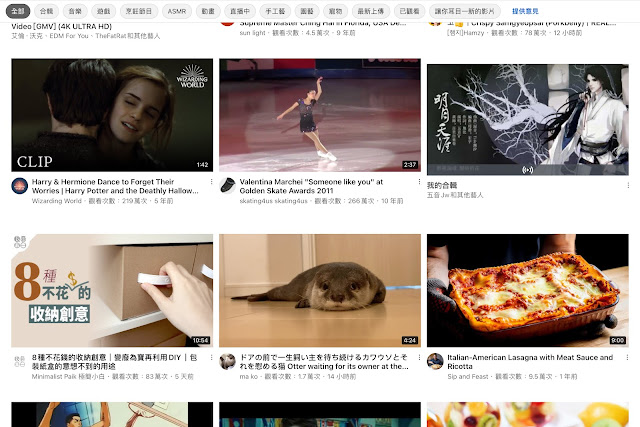Open title Italian-American Lasagna with Meat Sauce
The width and height of the screenshot is (640, 427).
pos(530,362)
